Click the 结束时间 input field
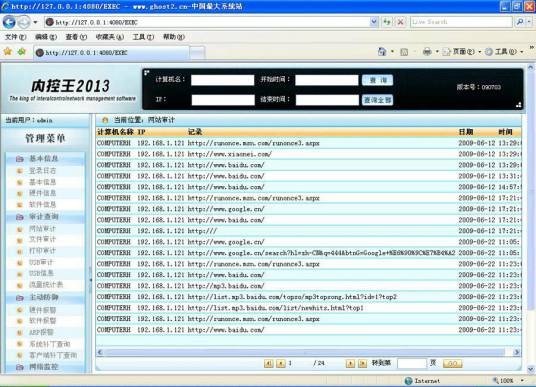 click(x=327, y=100)
